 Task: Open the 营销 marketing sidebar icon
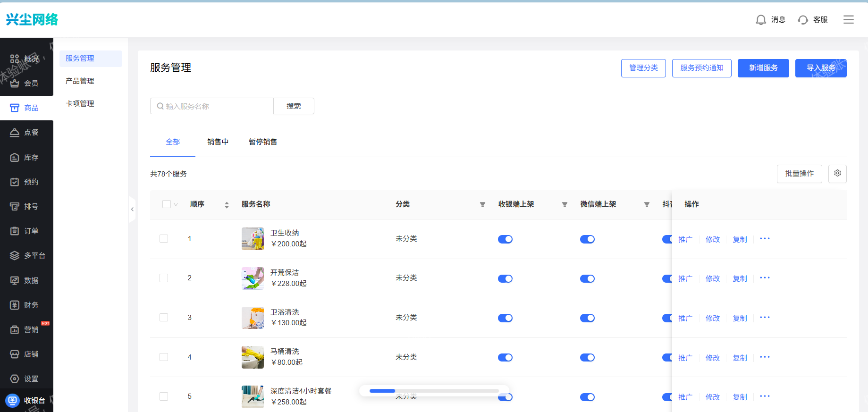(x=15, y=329)
